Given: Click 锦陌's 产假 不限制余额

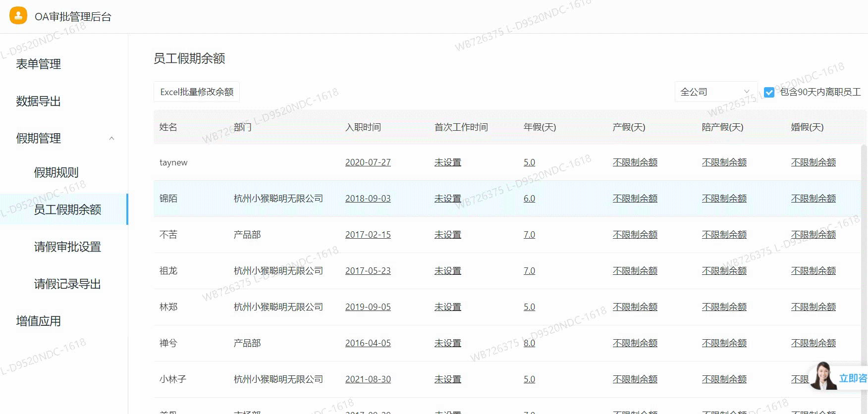Looking at the screenshot, I should coord(635,199).
